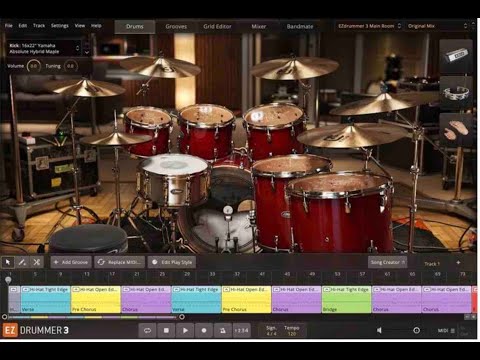Click the Replace MIDI button
This screenshot has width=480, height=360.
pyautogui.click(x=120, y=262)
